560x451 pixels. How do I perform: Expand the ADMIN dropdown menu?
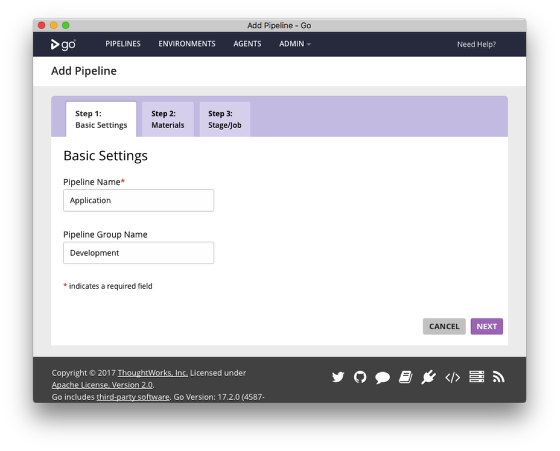(x=295, y=44)
